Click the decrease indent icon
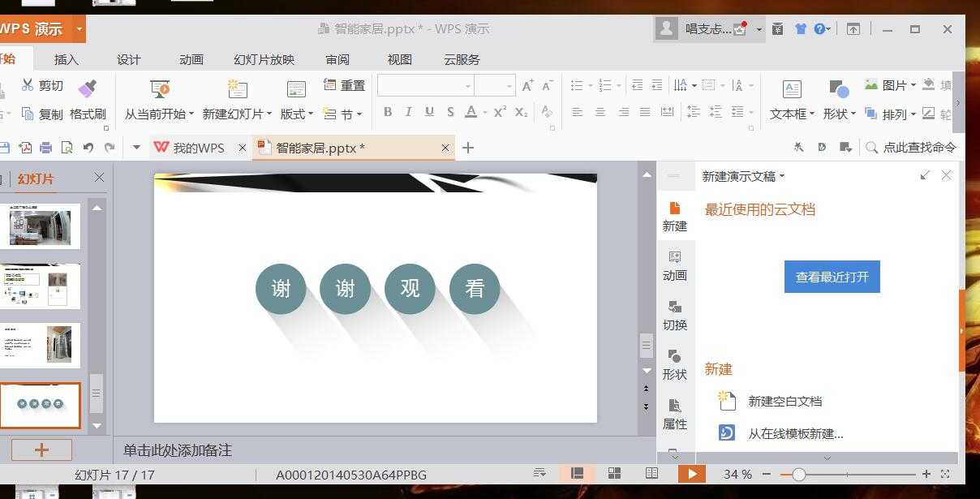Screen dimensions: 980x499 click(x=637, y=85)
